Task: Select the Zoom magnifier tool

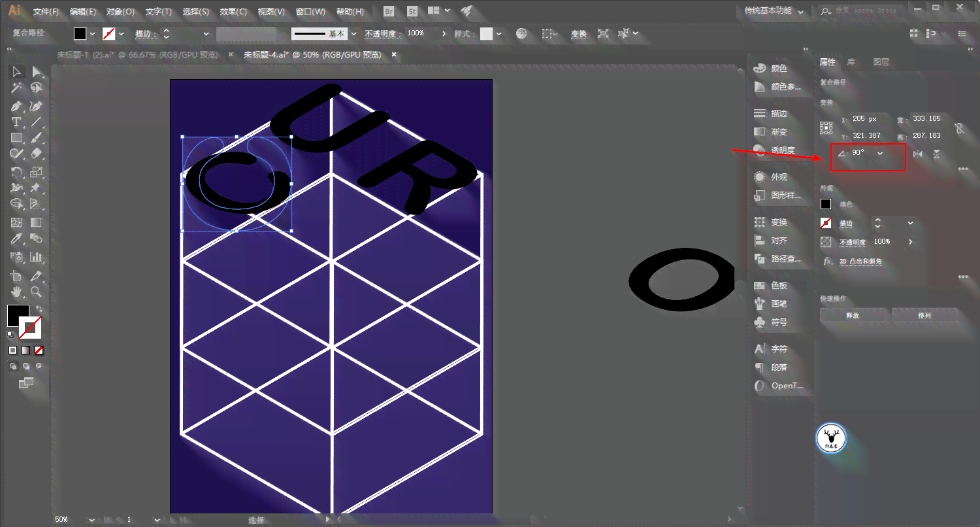Action: 37,292
